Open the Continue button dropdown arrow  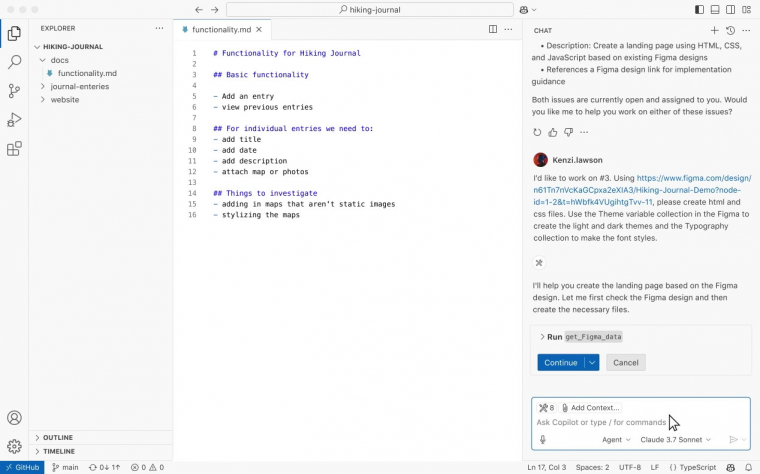tap(592, 363)
